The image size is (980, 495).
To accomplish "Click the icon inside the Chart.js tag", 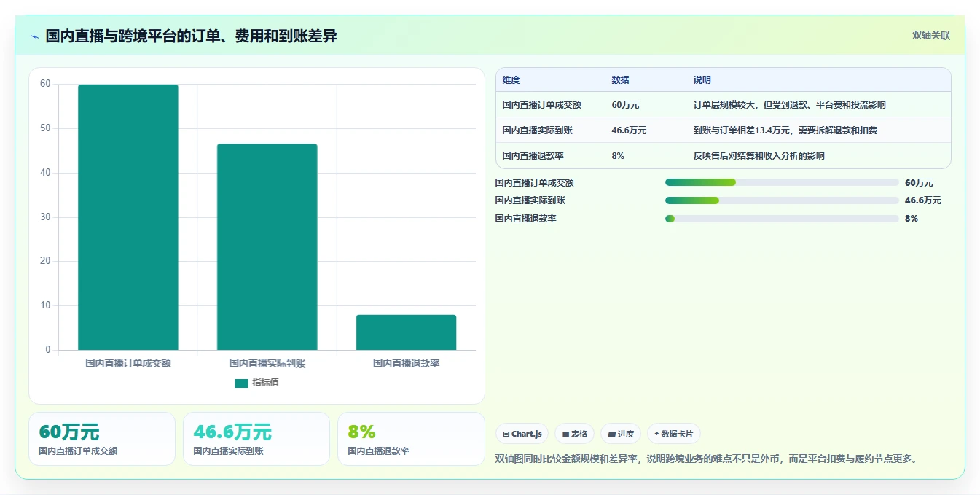I will [506, 434].
